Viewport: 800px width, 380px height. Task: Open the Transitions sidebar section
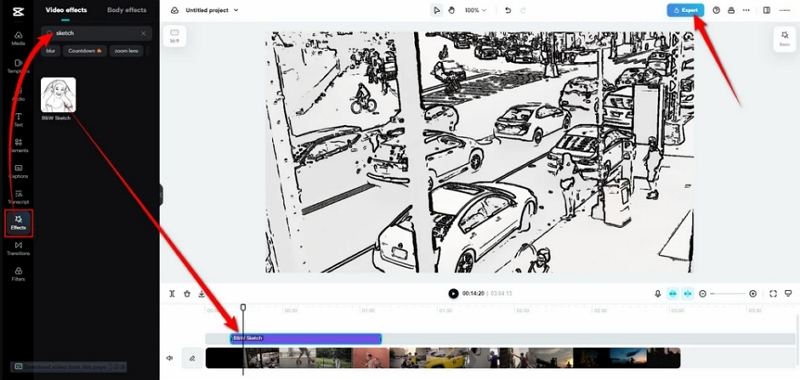(18, 248)
